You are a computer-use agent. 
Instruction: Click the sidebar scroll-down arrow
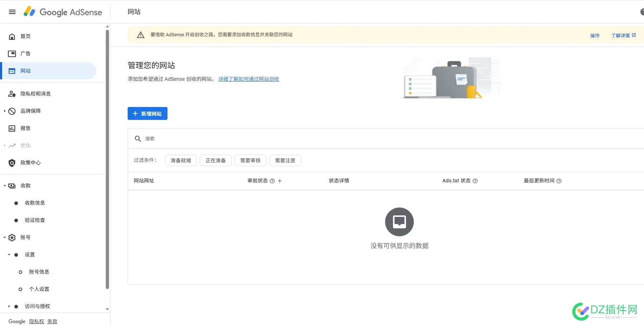click(x=107, y=309)
